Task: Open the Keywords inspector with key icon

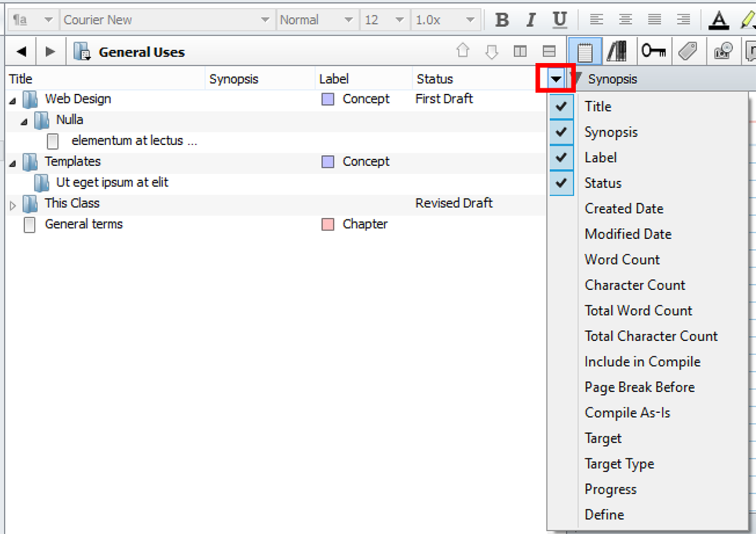Action: point(653,52)
